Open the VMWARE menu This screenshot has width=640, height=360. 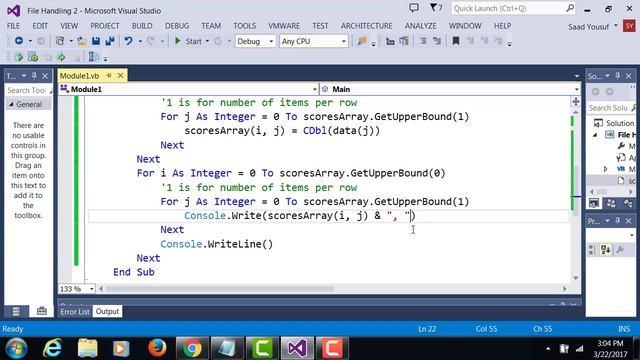coord(284,26)
